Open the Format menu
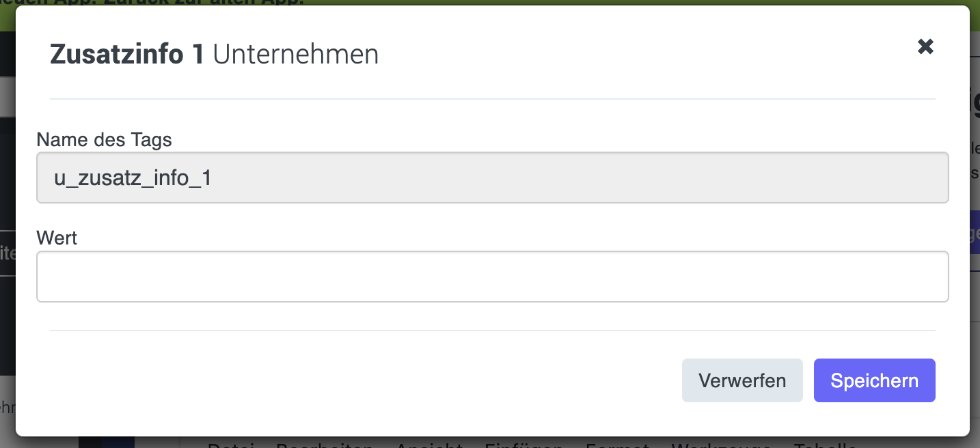The image size is (980, 448). click(617, 444)
